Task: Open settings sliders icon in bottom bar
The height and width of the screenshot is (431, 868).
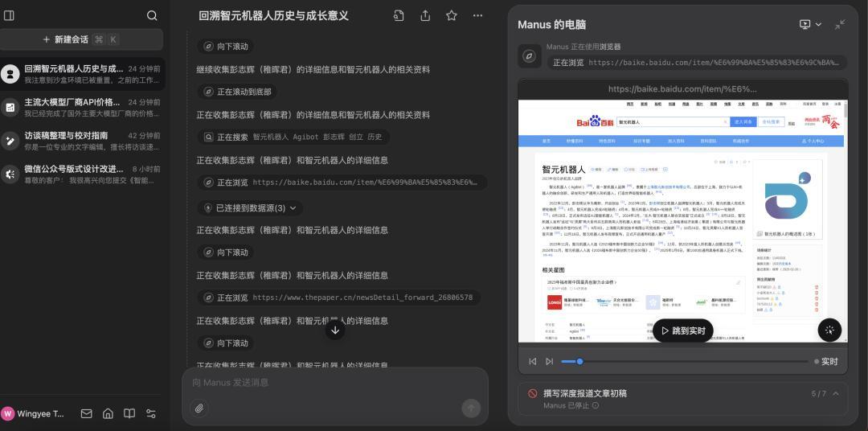Action: click(150, 414)
